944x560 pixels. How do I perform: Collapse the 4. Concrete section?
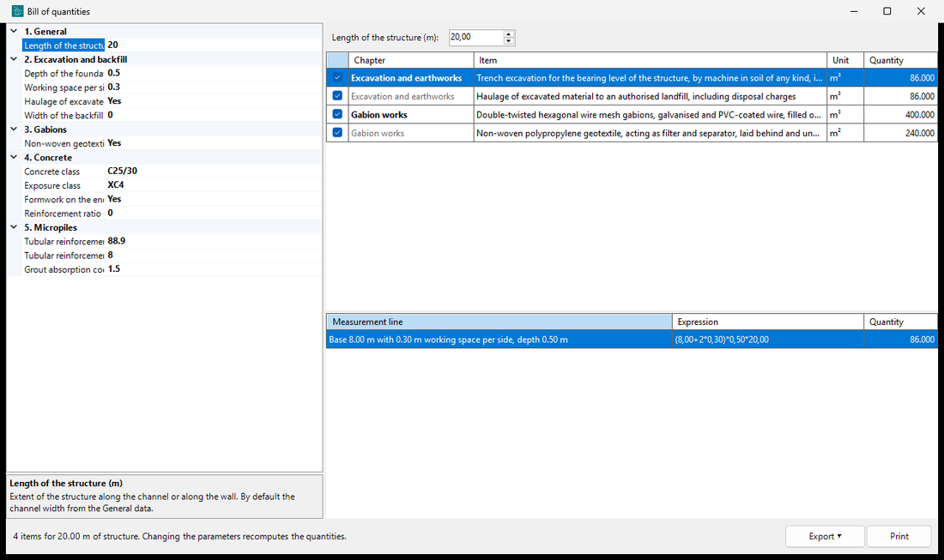(x=14, y=157)
